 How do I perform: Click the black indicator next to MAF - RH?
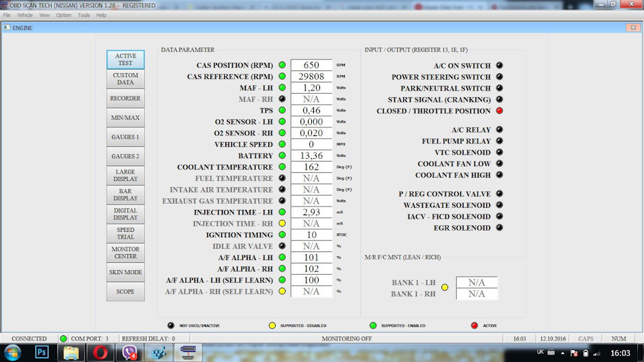click(x=282, y=99)
